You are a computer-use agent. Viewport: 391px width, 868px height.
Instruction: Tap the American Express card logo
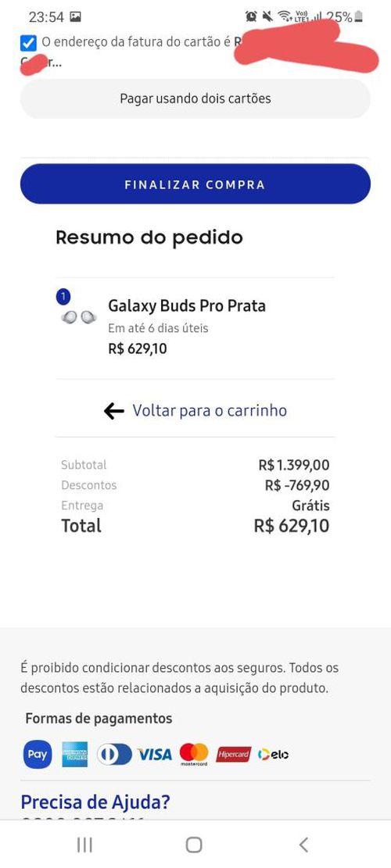(75, 754)
